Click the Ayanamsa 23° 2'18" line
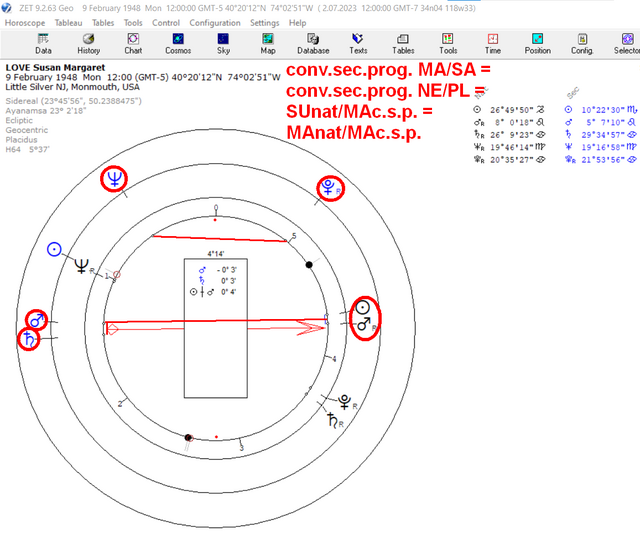Screen dimensions: 640x553 tap(46, 111)
